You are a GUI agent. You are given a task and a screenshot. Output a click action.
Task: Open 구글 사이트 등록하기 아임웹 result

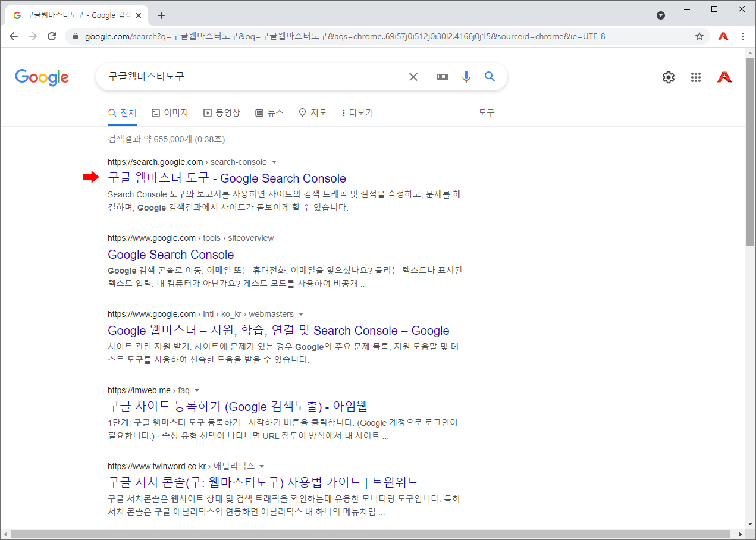click(238, 407)
